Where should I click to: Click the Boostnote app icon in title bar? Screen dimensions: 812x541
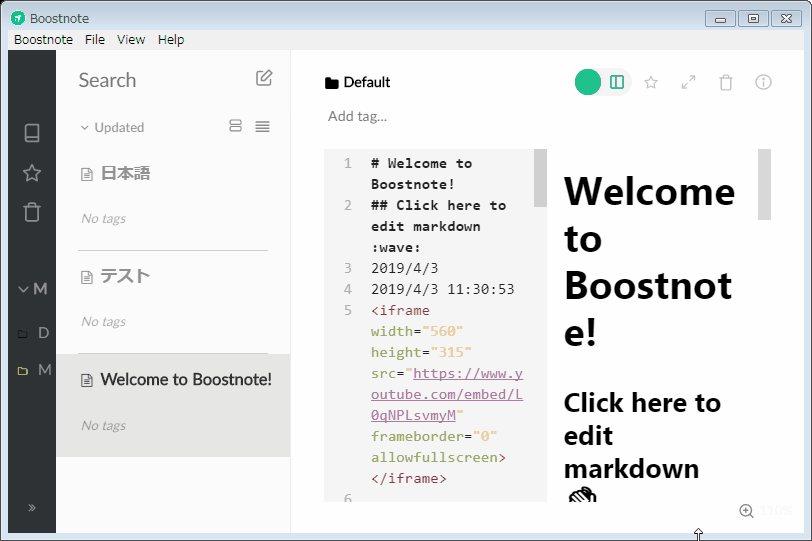coord(18,18)
